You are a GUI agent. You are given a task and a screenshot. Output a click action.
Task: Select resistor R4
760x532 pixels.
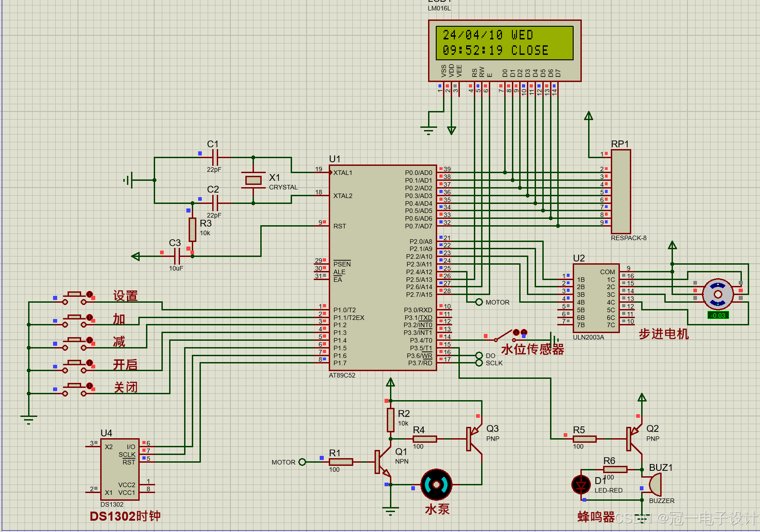[x=425, y=439]
